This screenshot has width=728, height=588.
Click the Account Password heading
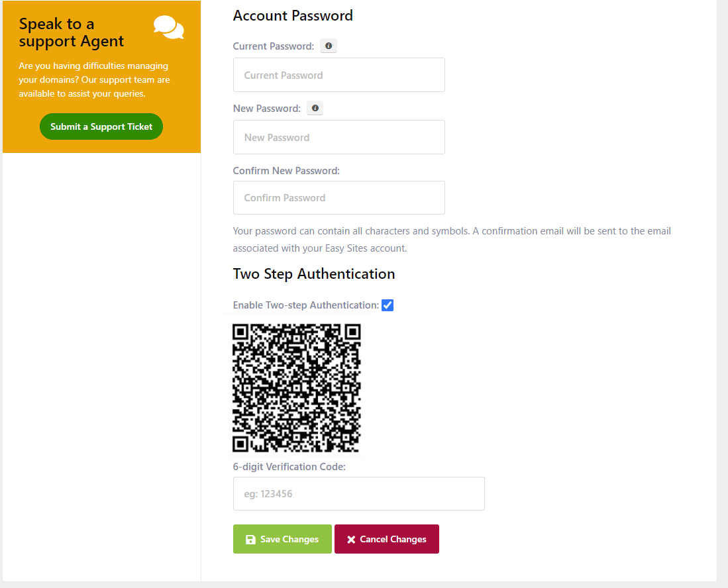click(293, 16)
